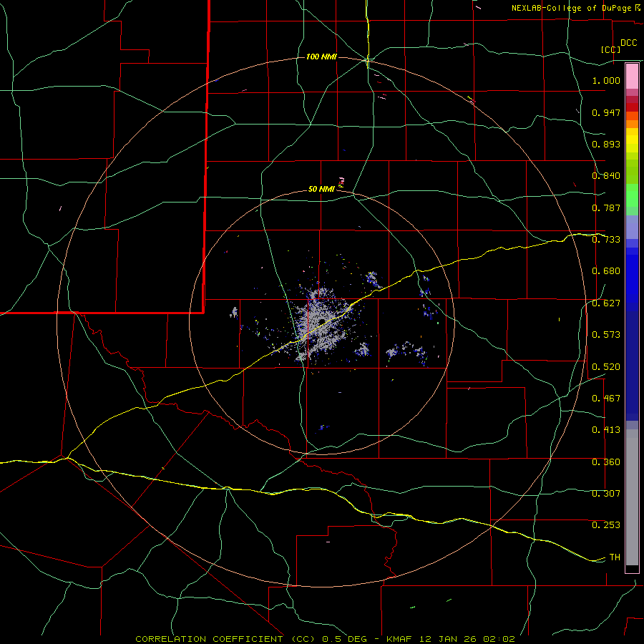This screenshot has width=644, height=644.
Task: Click the KMAF station identifier
Action: (x=399, y=639)
